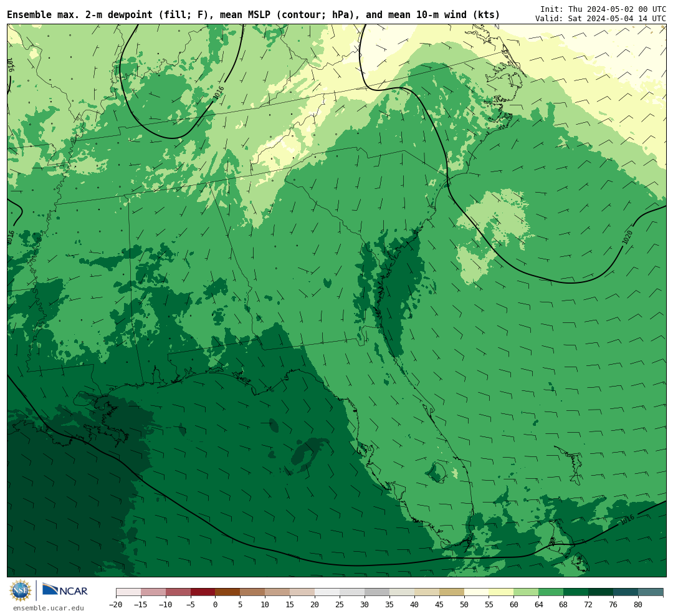Click the colorbar tick label -20
Viewport: 673px width, 616px height.
click(115, 604)
